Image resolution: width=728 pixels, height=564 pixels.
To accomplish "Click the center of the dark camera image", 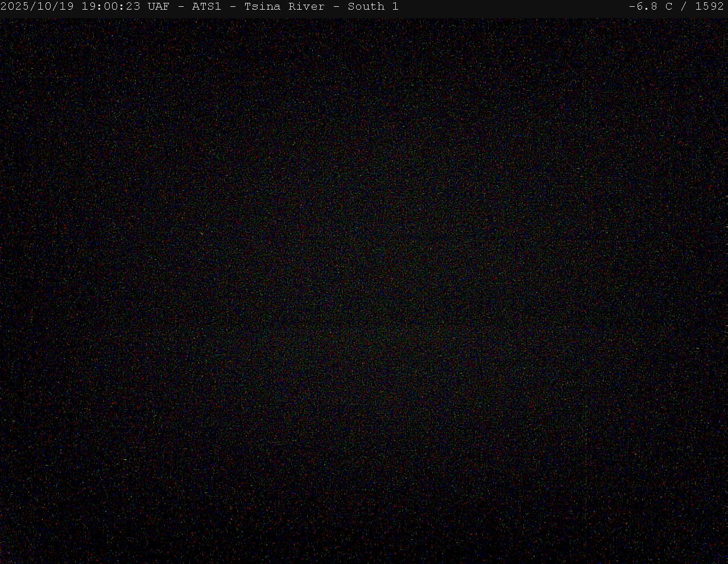I will click(x=364, y=289).
